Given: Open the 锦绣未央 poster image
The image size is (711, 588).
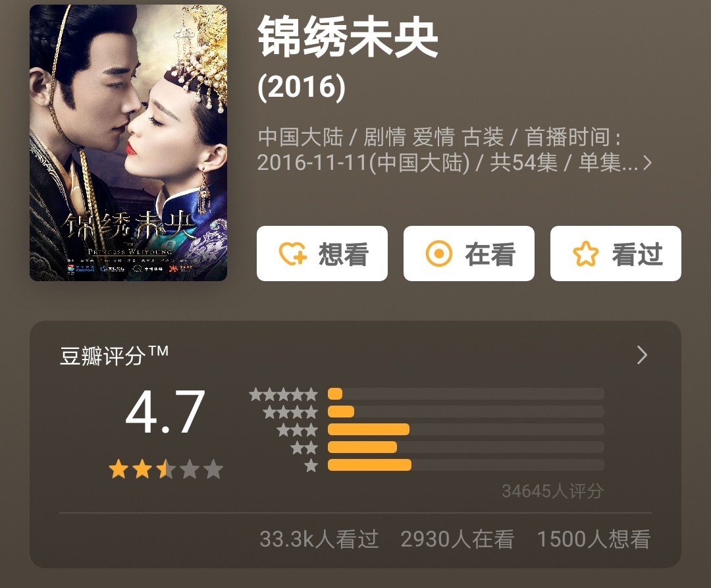Looking at the screenshot, I should (128, 143).
